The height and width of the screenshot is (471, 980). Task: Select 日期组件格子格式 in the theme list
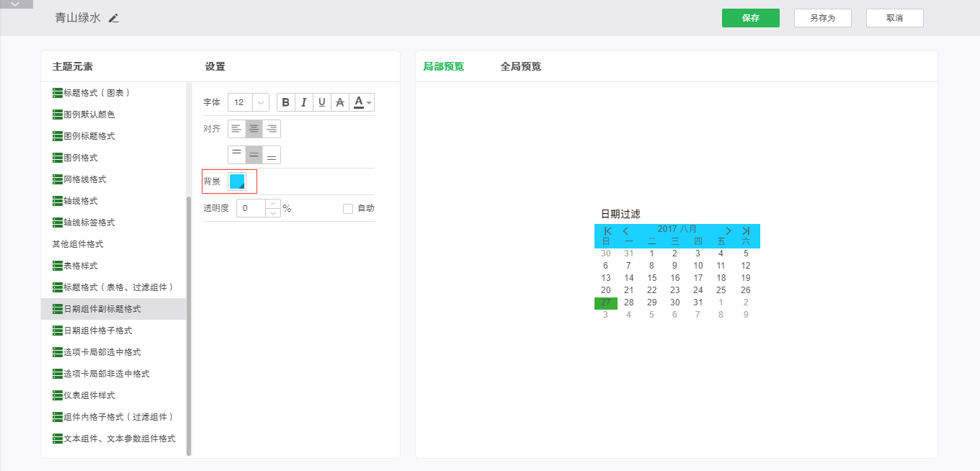click(98, 331)
